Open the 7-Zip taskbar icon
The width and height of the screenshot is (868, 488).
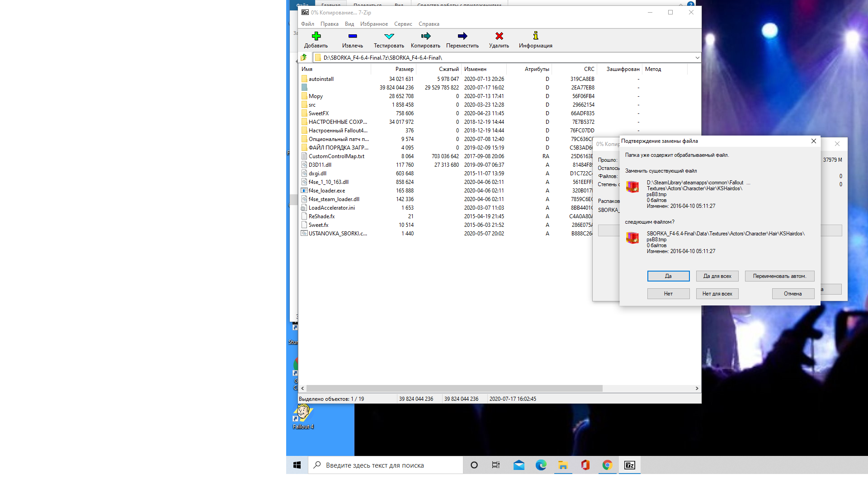tap(630, 465)
